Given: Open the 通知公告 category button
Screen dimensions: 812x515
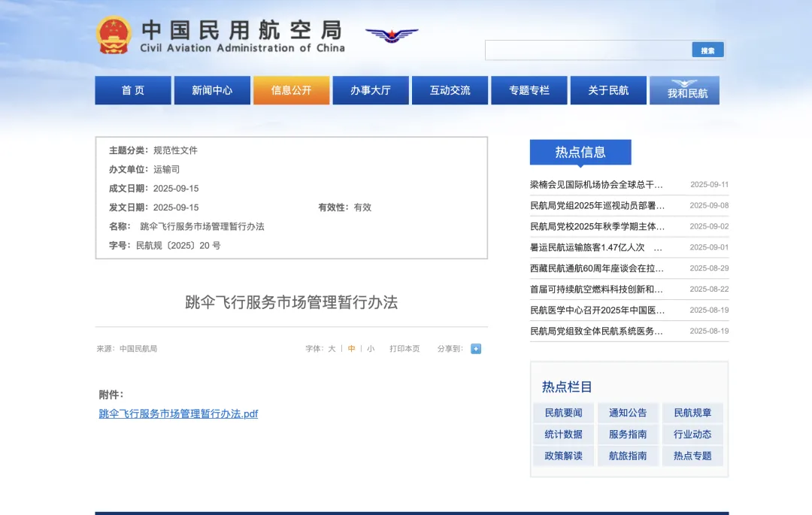Looking at the screenshot, I should click(627, 412).
